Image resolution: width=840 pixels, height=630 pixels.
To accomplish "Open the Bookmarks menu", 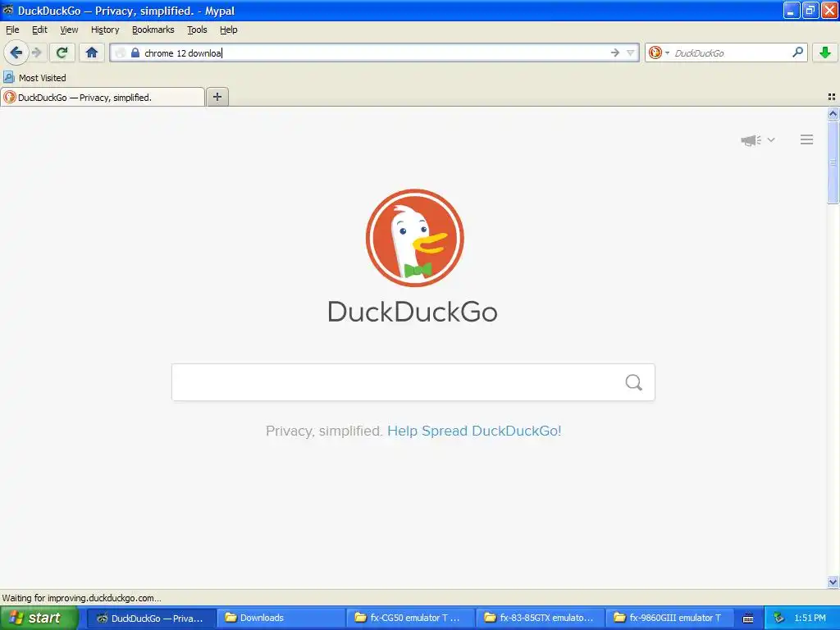I will 153,30.
